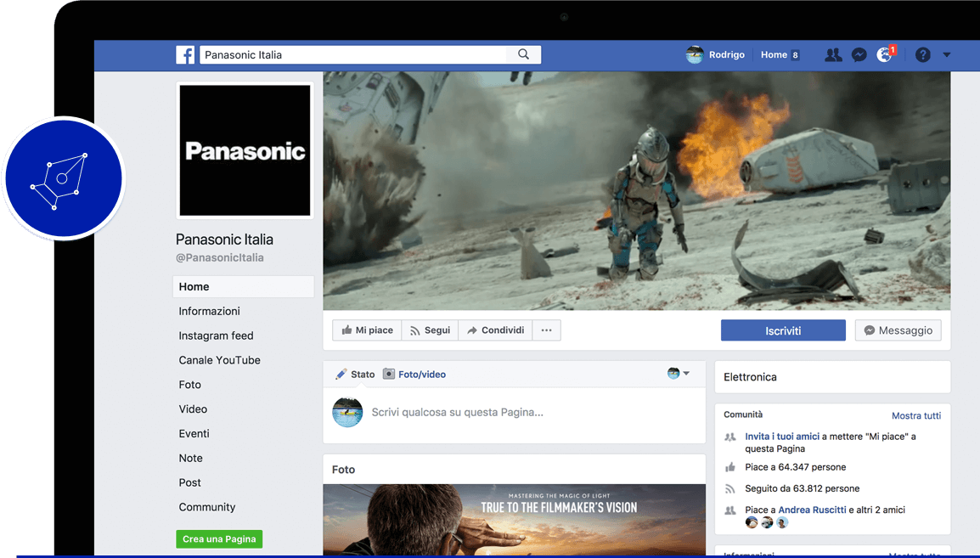The height and width of the screenshot is (558, 980).
Task: Open the Messenger icon in top bar
Action: click(859, 54)
